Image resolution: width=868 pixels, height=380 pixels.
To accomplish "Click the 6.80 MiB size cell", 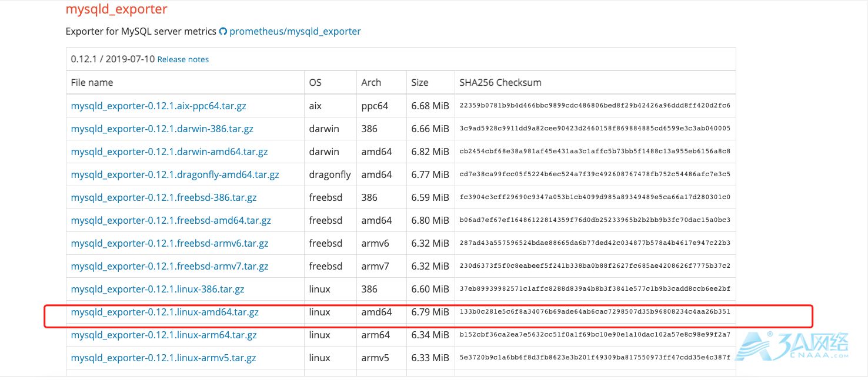I will (430, 220).
